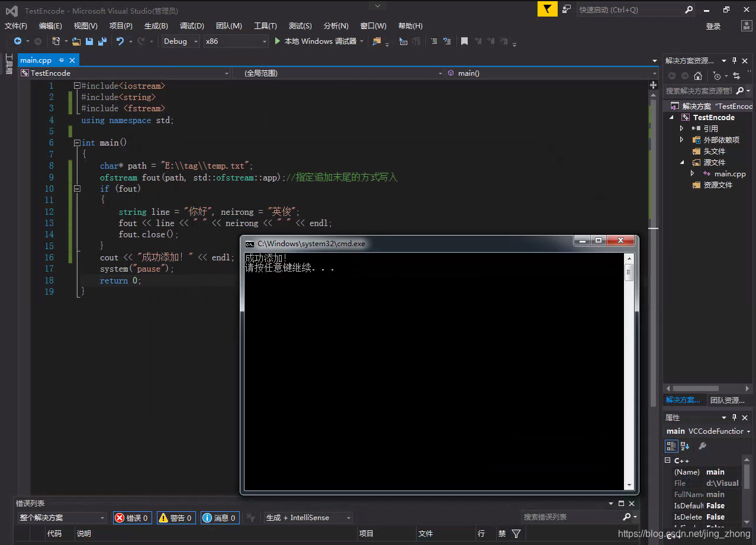The image size is (756, 545).
Task: Collapse the C++ properties category
Action: coord(668,460)
